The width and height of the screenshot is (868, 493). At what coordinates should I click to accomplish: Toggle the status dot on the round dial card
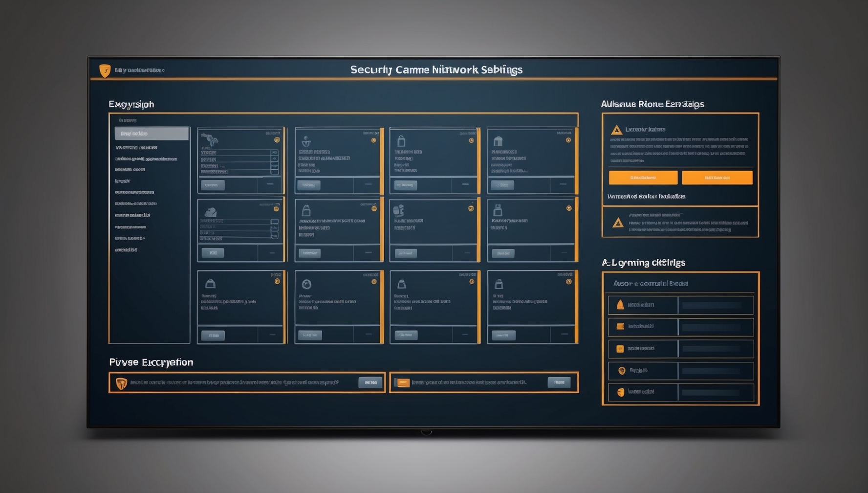374,282
